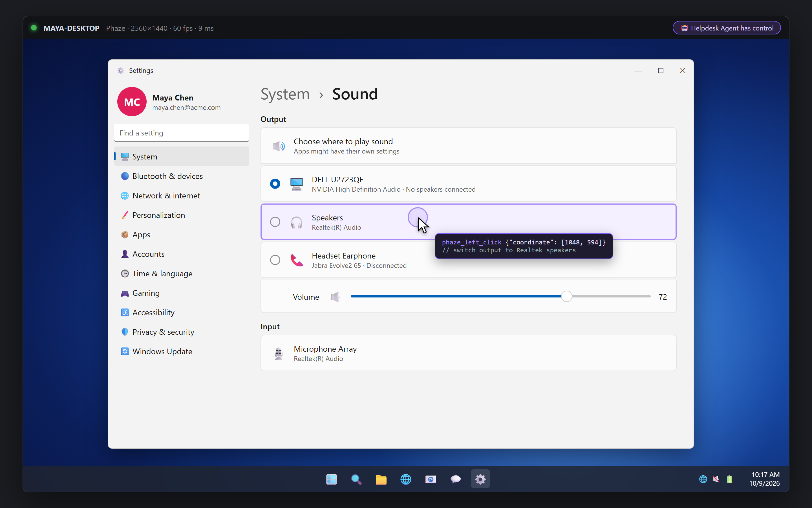The height and width of the screenshot is (508, 812).
Task: Click the Headset Earphone phone icon
Action: pyautogui.click(x=297, y=260)
